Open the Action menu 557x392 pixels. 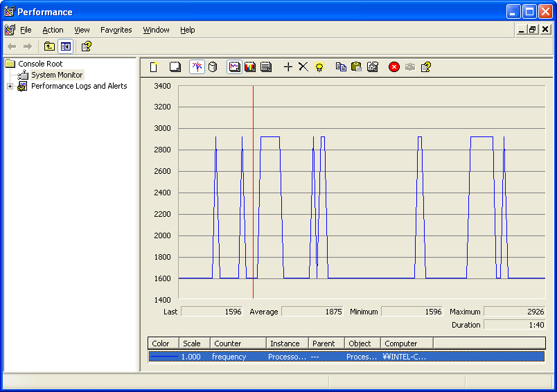(x=53, y=30)
